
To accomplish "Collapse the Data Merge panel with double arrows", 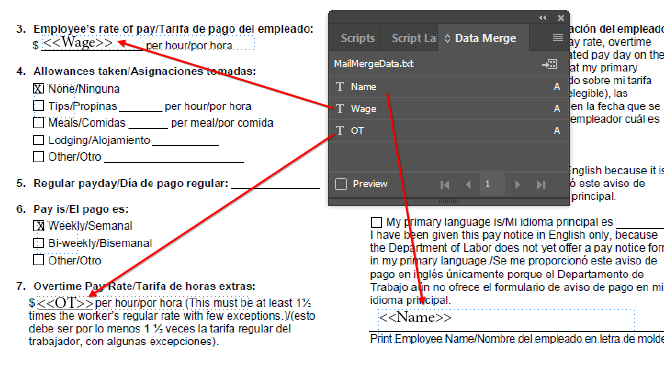I will pos(542,18).
